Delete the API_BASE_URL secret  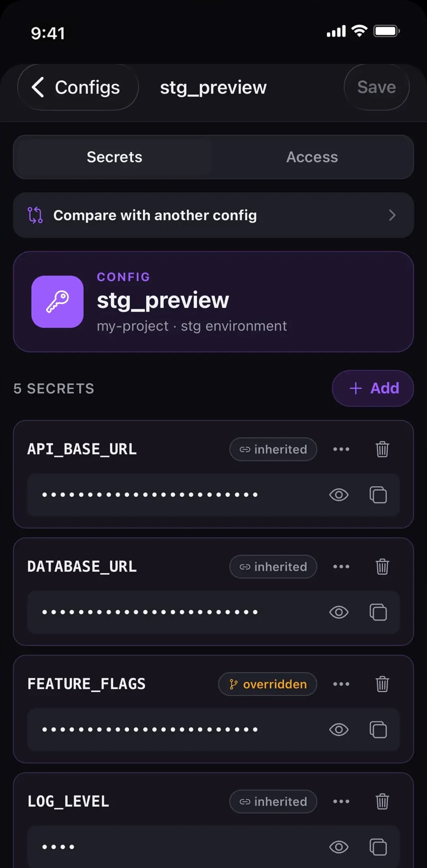pos(382,449)
